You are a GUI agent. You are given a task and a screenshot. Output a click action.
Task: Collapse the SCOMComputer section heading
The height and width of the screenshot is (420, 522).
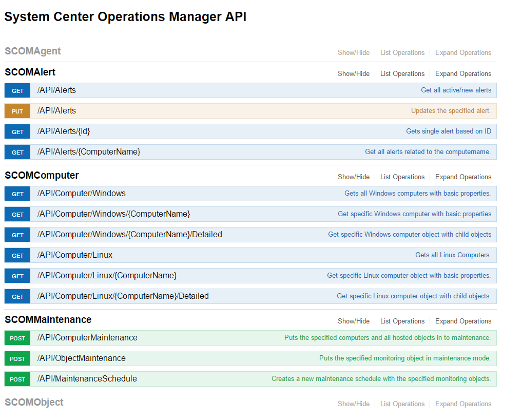tap(42, 175)
